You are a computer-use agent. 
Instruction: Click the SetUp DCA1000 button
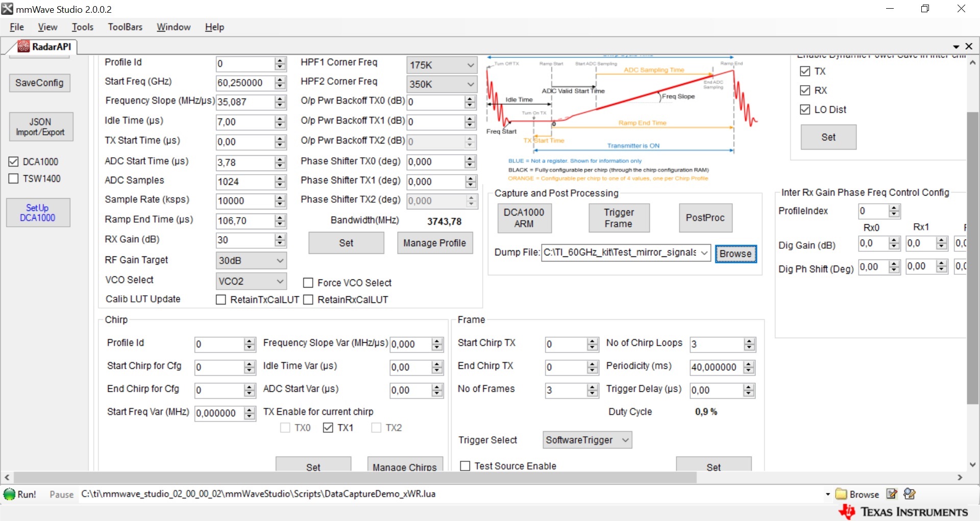tap(38, 212)
